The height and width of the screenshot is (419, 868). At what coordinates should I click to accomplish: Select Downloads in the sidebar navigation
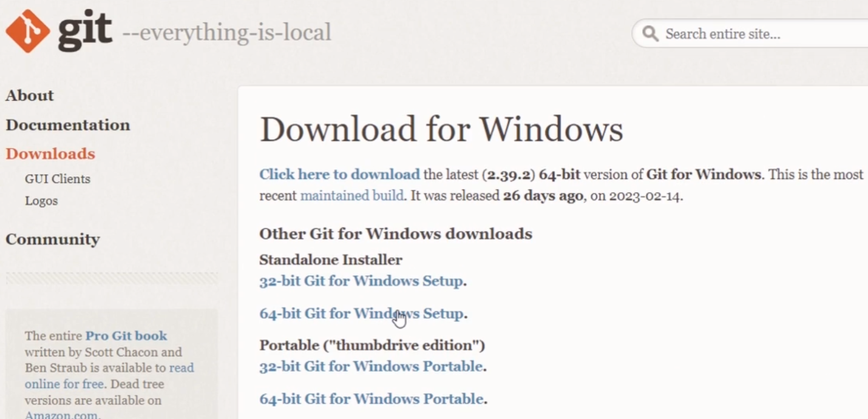50,154
